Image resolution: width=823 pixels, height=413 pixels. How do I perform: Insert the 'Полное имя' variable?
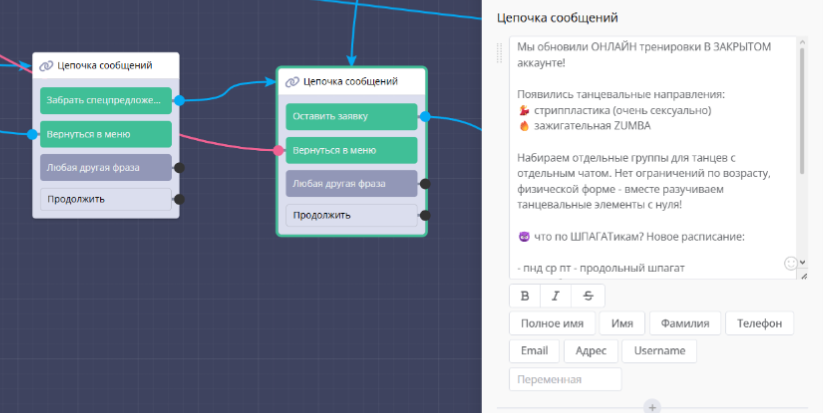pyautogui.click(x=552, y=324)
